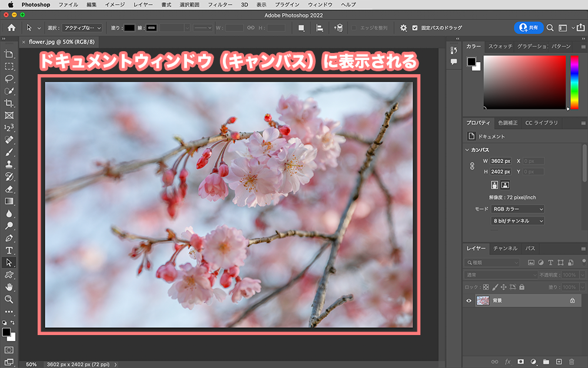The image size is (588, 368).
Task: Select the Frame tool
Action: click(9, 115)
